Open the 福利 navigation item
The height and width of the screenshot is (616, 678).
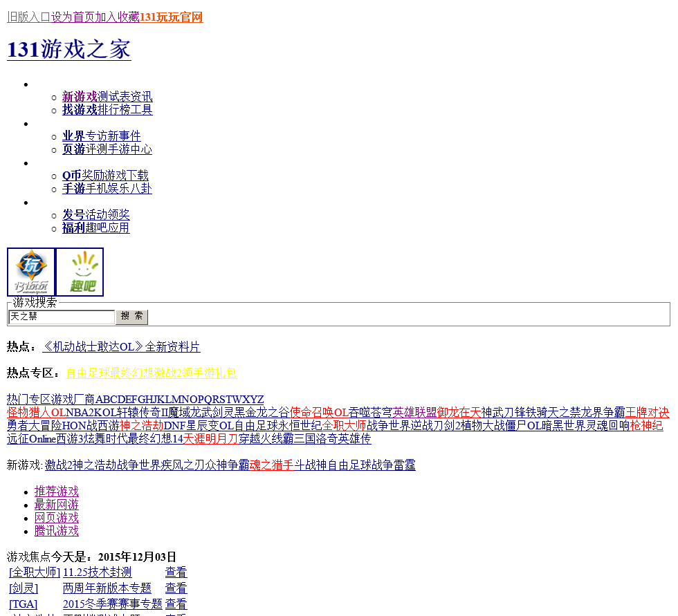pos(74,228)
